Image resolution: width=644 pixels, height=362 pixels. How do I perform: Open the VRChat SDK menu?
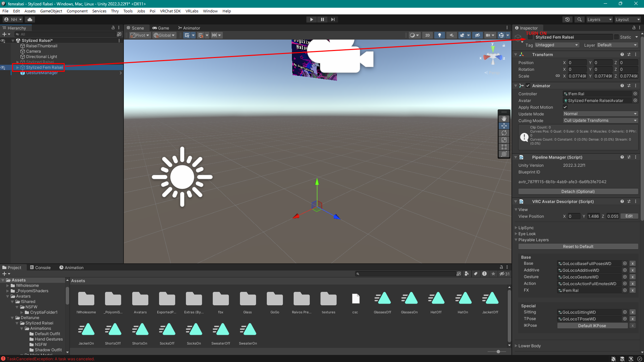point(170,11)
